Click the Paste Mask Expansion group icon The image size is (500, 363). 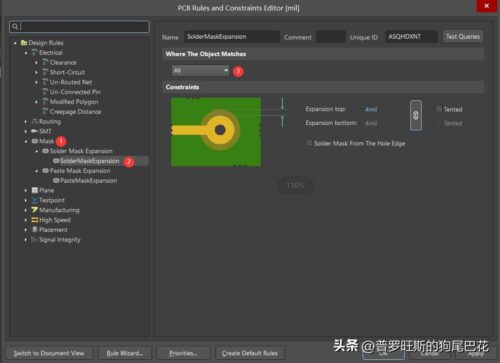point(45,171)
